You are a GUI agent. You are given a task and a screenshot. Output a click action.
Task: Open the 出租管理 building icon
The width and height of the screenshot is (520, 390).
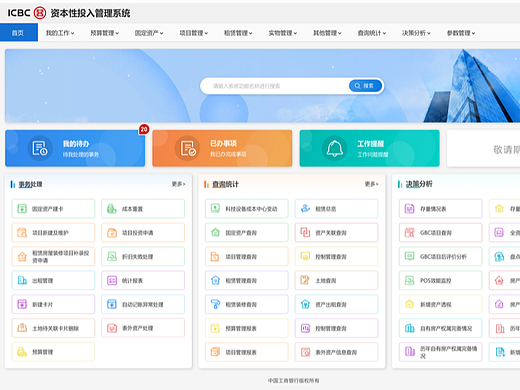22,280
